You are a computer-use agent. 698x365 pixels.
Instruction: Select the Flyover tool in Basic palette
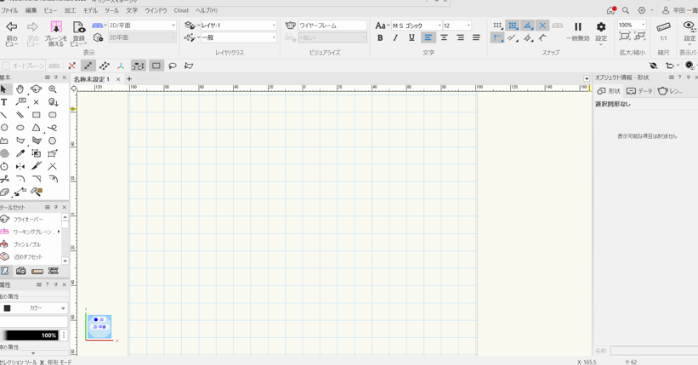(36, 89)
